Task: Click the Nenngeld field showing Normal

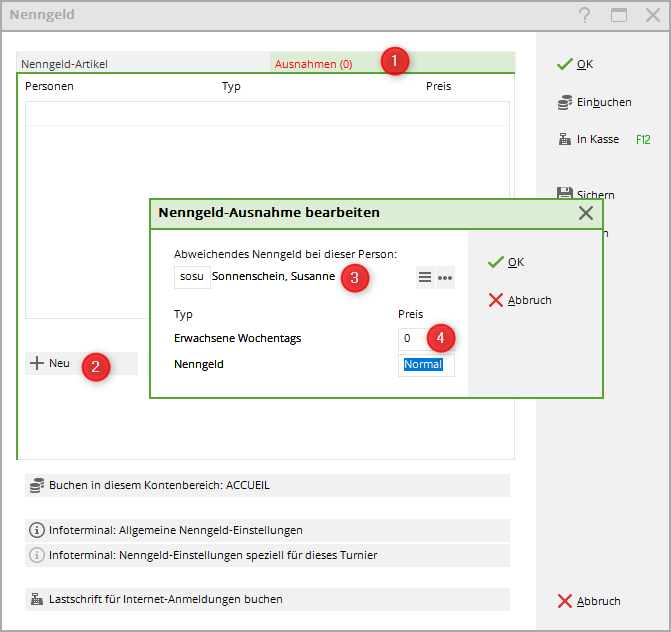Action: point(426,365)
